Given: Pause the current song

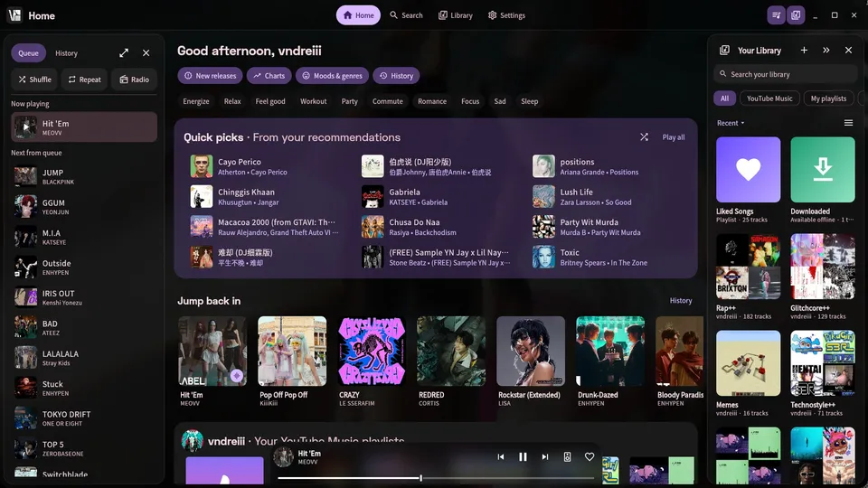Looking at the screenshot, I should tap(523, 457).
